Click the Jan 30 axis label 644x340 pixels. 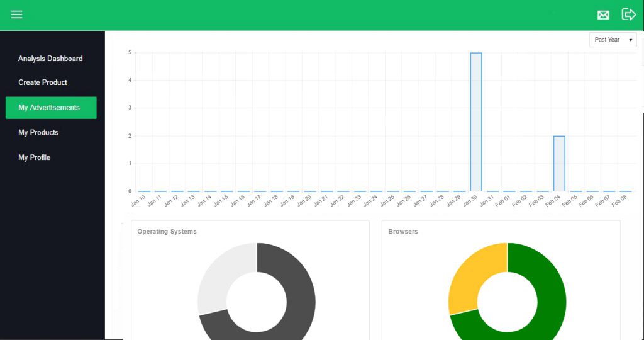(470, 200)
